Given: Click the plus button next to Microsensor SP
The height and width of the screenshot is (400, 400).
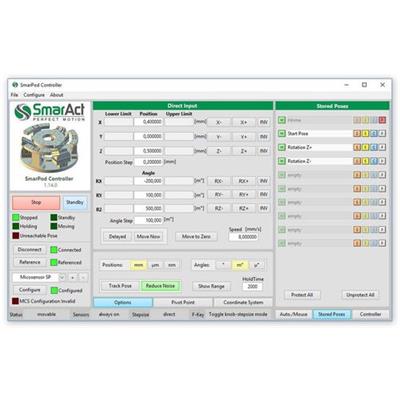Looking at the screenshot, I should pos(73,277).
